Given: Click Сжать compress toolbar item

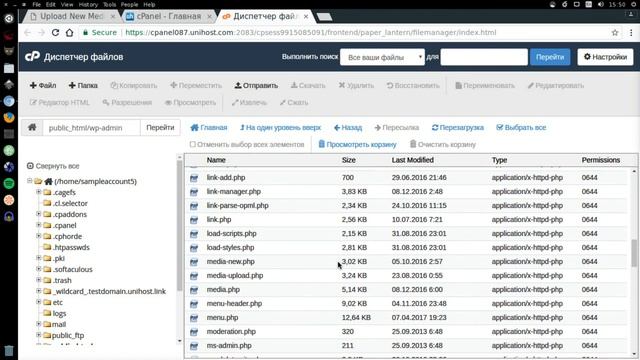Looking at the screenshot, I should 294,102.
